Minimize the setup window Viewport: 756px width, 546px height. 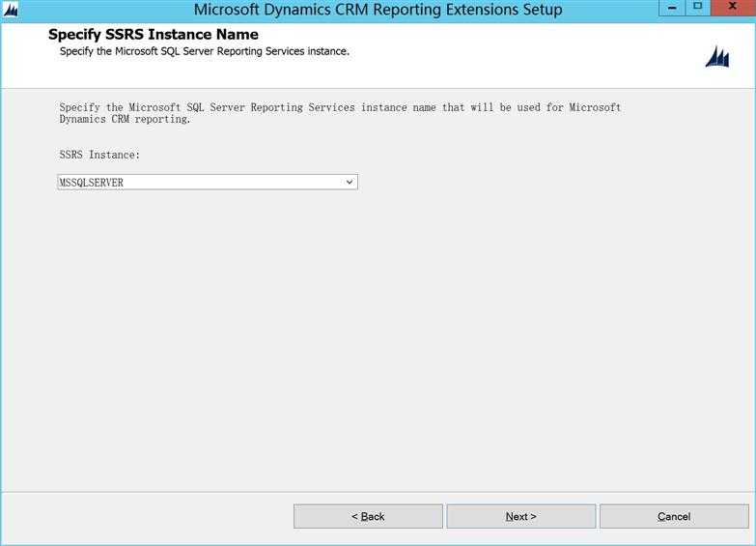pyautogui.click(x=672, y=7)
